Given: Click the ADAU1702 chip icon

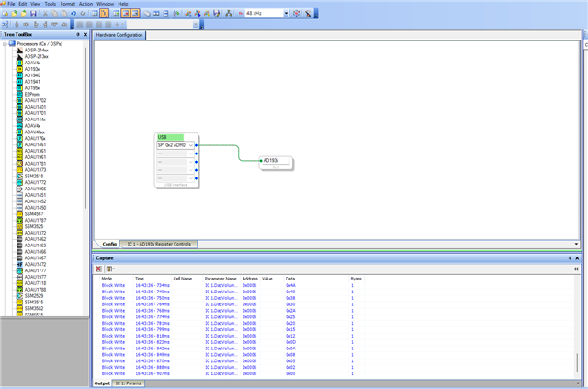Looking at the screenshot, I should (x=19, y=100).
